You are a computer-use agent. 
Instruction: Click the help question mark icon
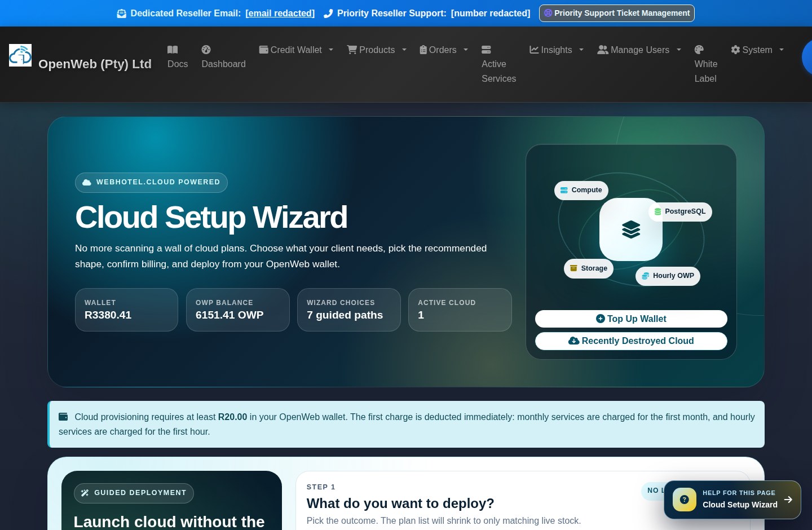(x=685, y=500)
